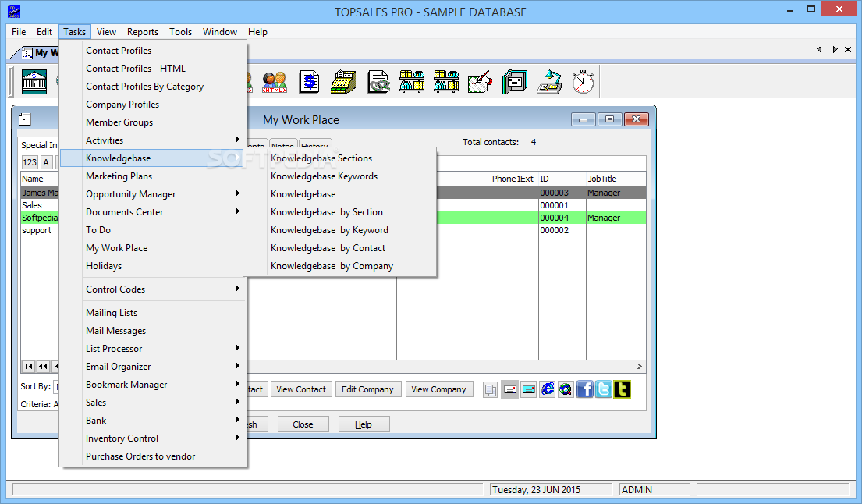The width and height of the screenshot is (862, 504).
Task: Open the HTML contact profiles toolbar icon
Action: [275, 82]
